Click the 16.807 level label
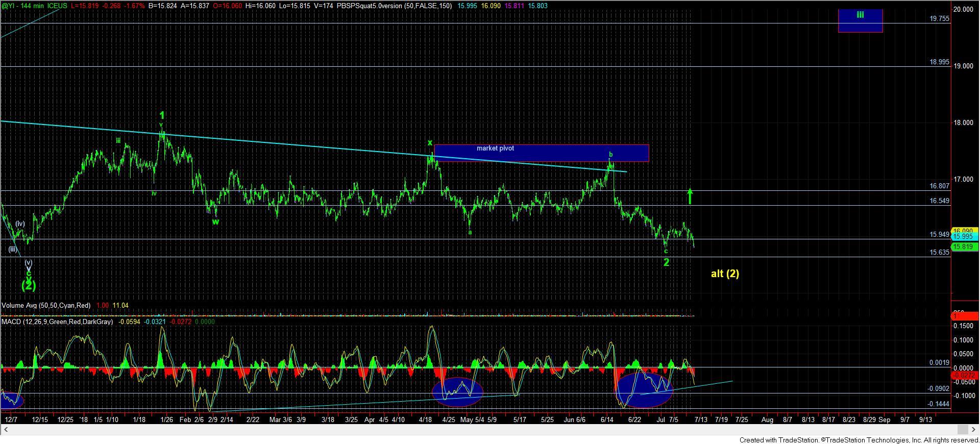Screen dimensions: 980x444 939,186
